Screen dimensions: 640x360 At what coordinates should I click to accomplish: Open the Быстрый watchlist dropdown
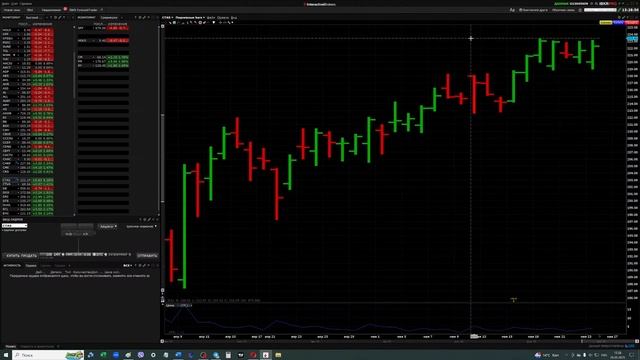[x=33, y=18]
